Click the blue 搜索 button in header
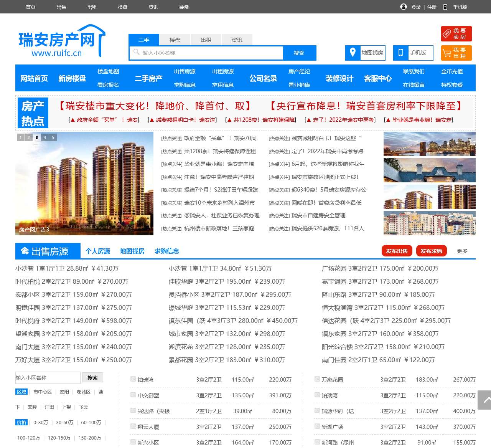491x448 pixels. tap(299, 53)
